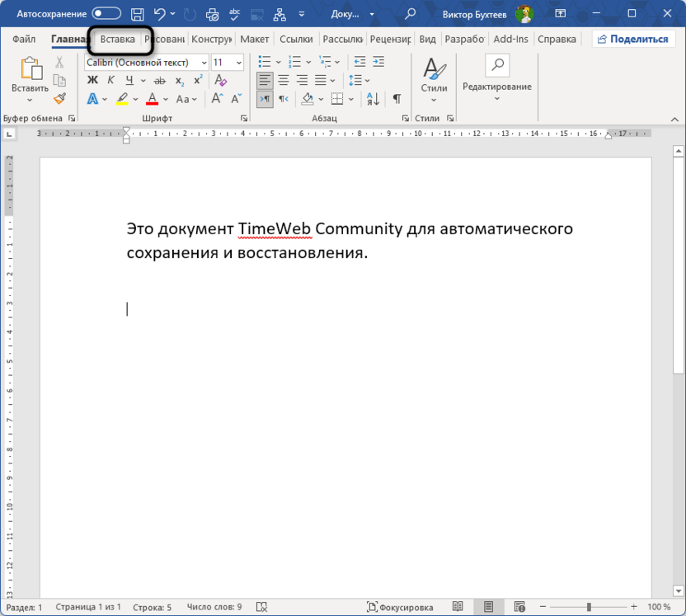Click the org chart icon in quick access toolbar
The width and height of the screenshot is (686, 616).
(x=280, y=14)
